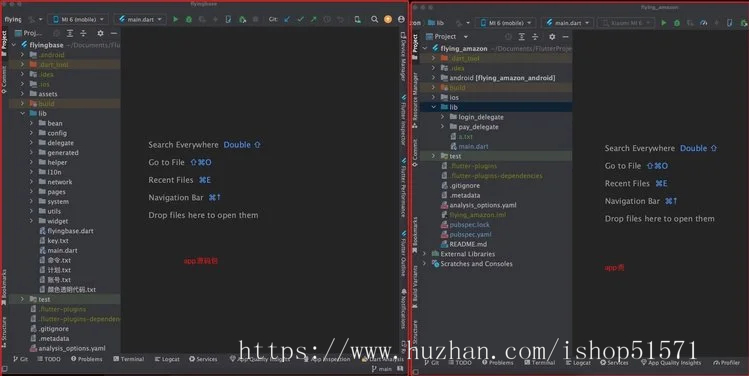
Task: Start debugging in the flying_amazon window
Action: pyautogui.click(x=677, y=23)
